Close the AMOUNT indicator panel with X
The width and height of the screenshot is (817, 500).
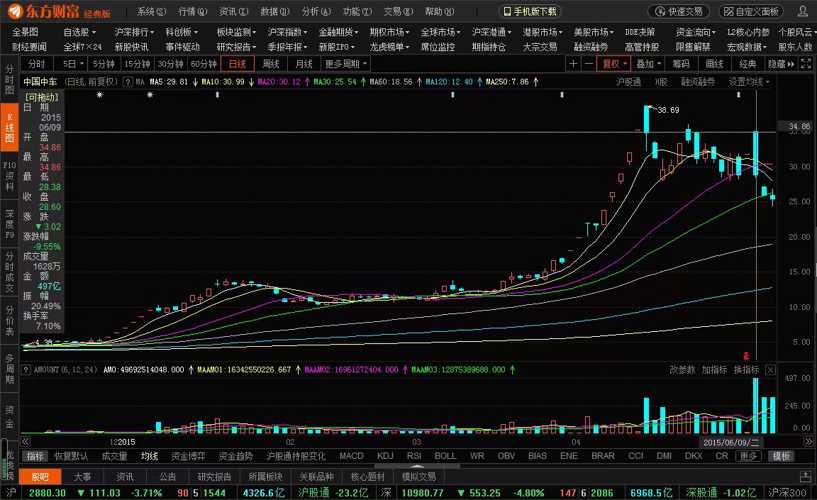[x=771, y=370]
